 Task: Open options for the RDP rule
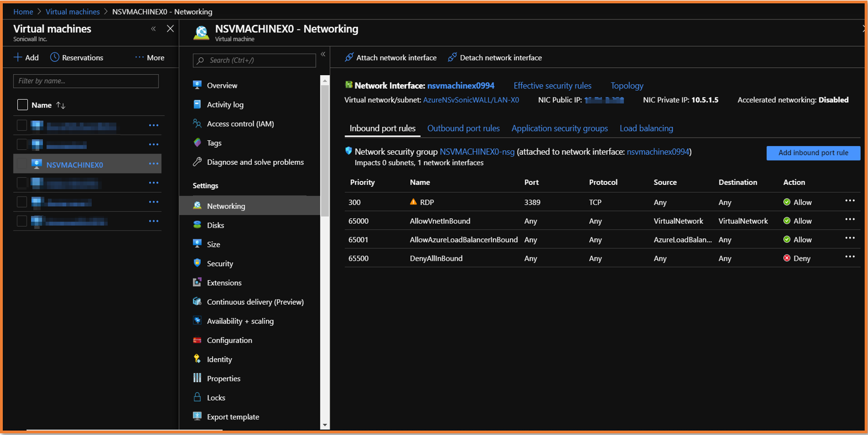850,201
